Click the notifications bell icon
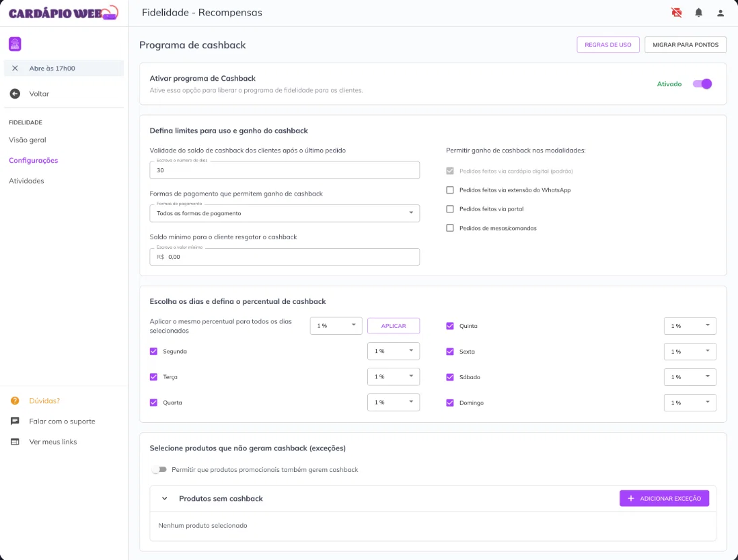The image size is (738, 560). click(x=698, y=13)
